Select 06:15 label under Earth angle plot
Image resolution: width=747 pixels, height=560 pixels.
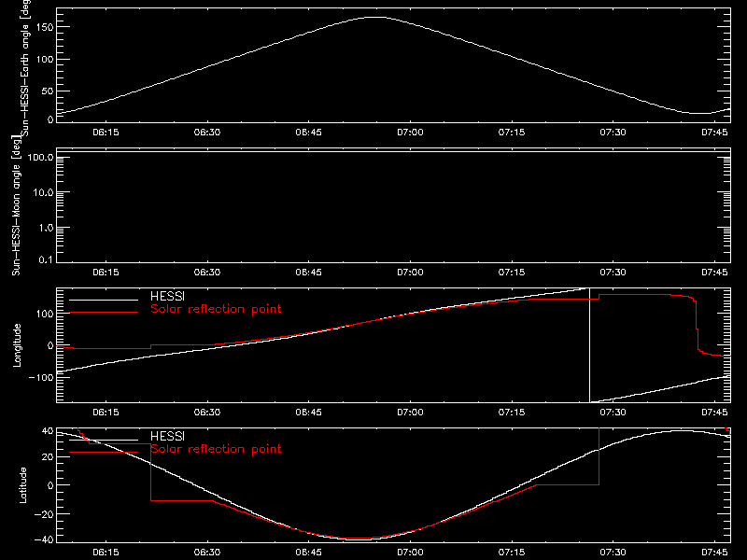point(106,133)
